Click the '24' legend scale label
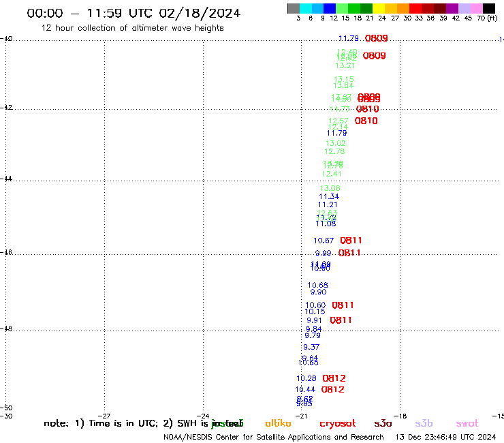Image resolution: width=504 pixels, height=443 pixels. click(382, 18)
